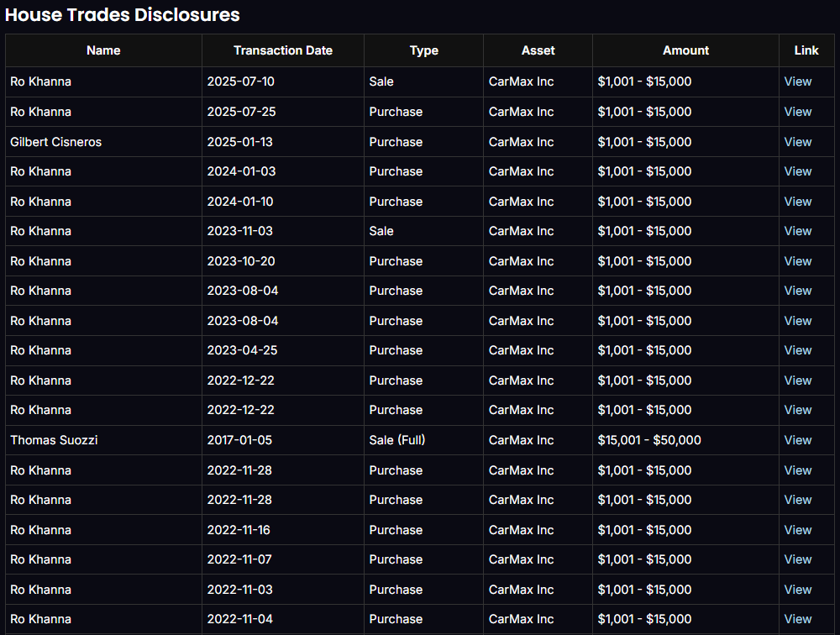Open View link in Thomas Suozzi row

[x=797, y=440]
